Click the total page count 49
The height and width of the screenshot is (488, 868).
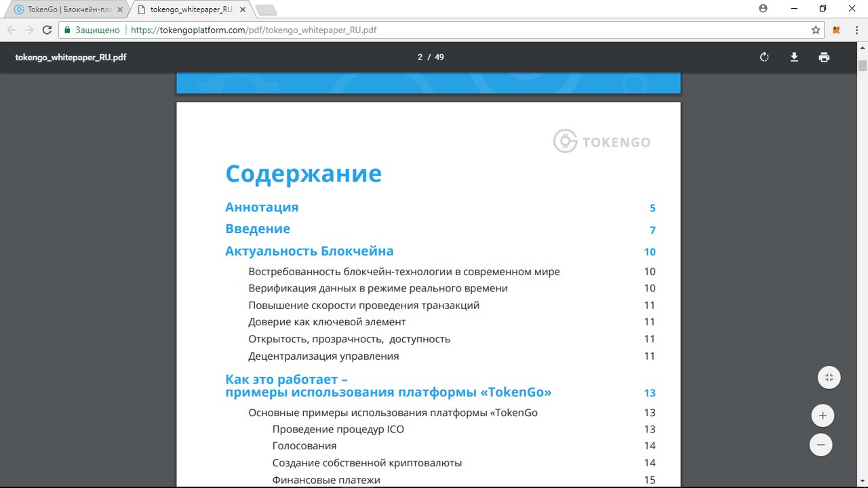click(x=439, y=57)
